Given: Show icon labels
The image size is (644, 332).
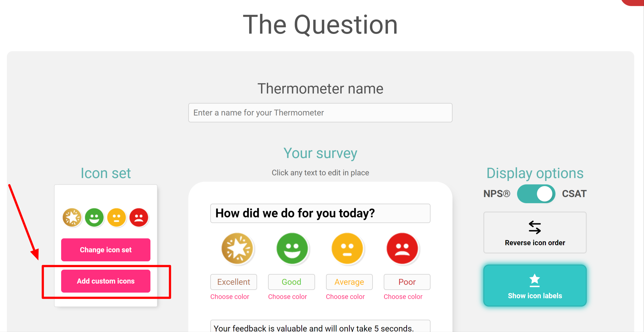Looking at the screenshot, I should (x=535, y=286).
